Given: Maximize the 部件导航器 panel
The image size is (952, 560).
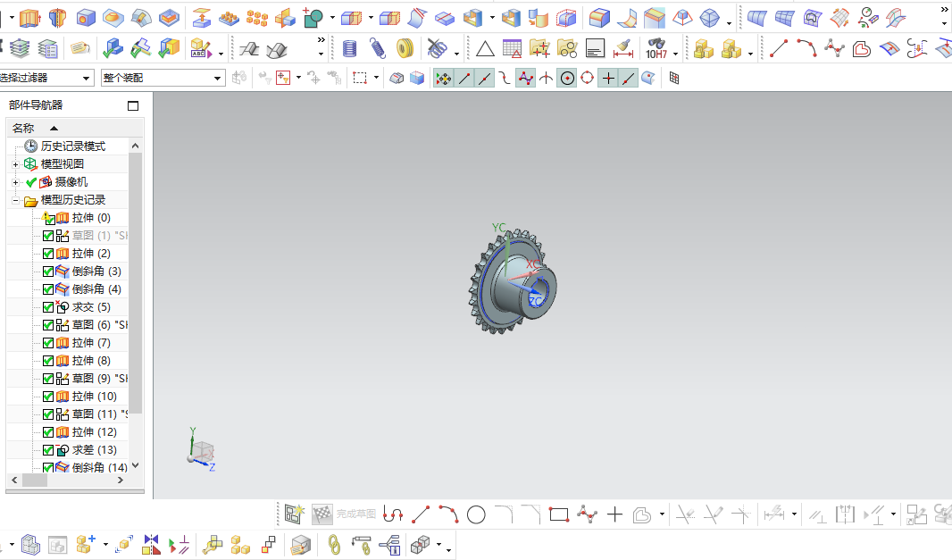Looking at the screenshot, I should click(x=133, y=105).
